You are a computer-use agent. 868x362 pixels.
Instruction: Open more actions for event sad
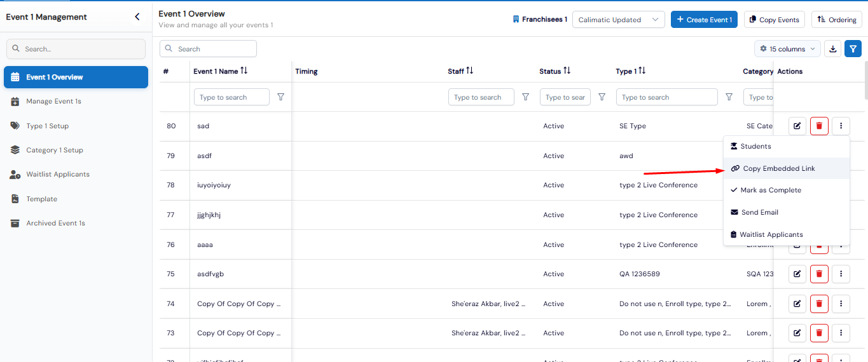(x=841, y=126)
